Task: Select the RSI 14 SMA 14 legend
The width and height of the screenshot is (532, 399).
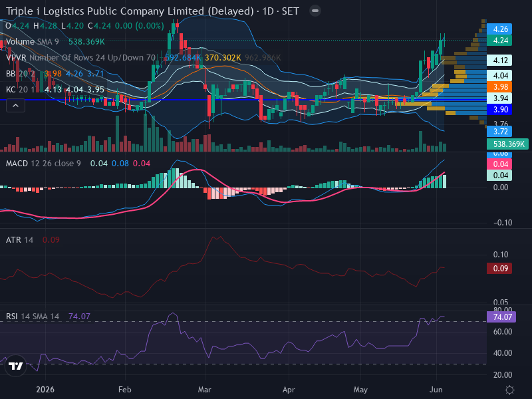Action: pos(33,317)
